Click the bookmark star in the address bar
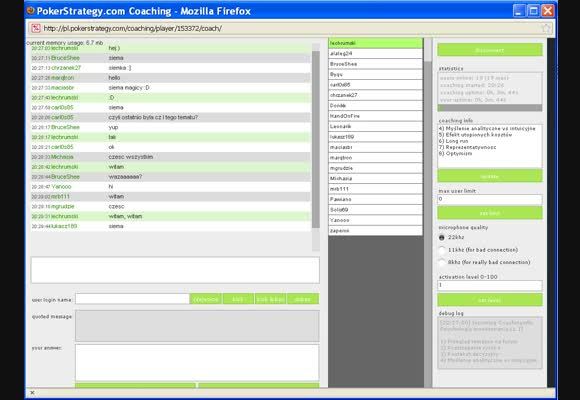 point(546,28)
